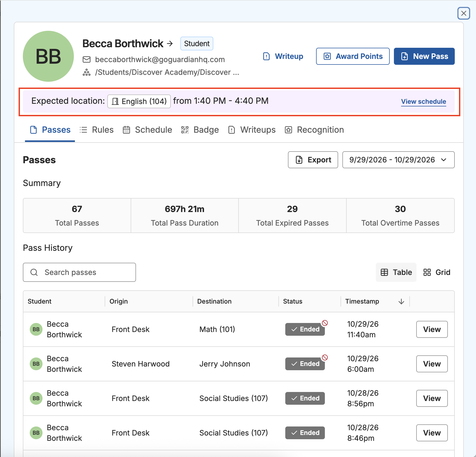Click the Origin column header
This screenshot has width=476, height=457.
(x=118, y=301)
